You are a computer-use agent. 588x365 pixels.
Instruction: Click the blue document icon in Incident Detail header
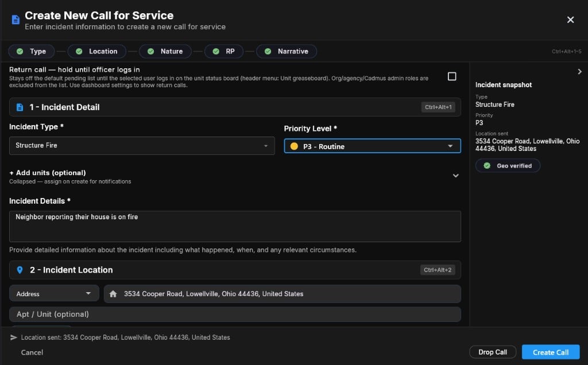20,107
